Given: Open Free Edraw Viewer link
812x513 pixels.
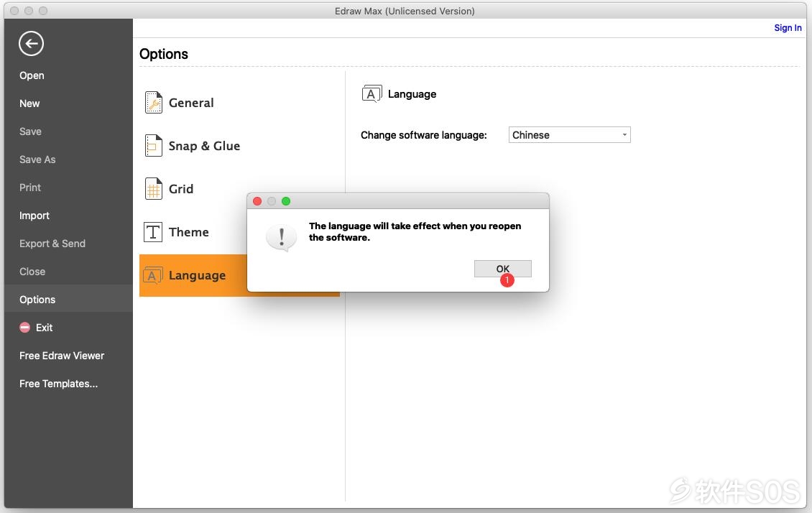Looking at the screenshot, I should point(62,356).
